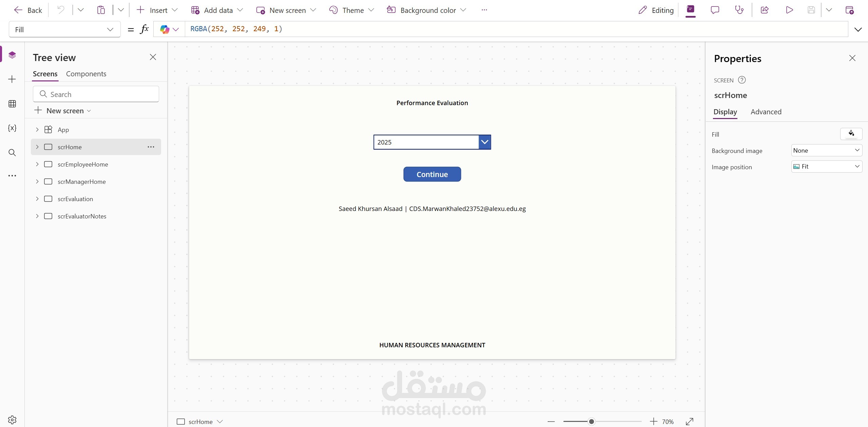
Task: Open the Comments pane icon
Action: [715, 10]
